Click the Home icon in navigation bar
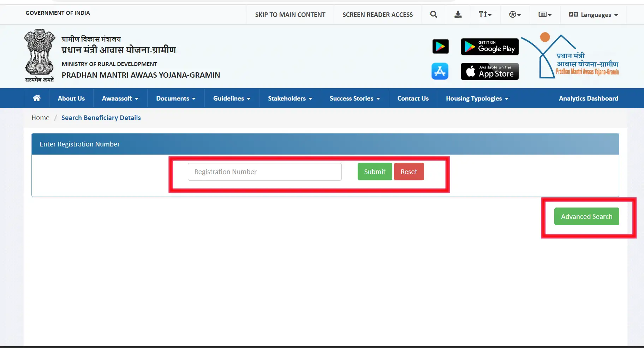644x348 pixels. tap(37, 98)
